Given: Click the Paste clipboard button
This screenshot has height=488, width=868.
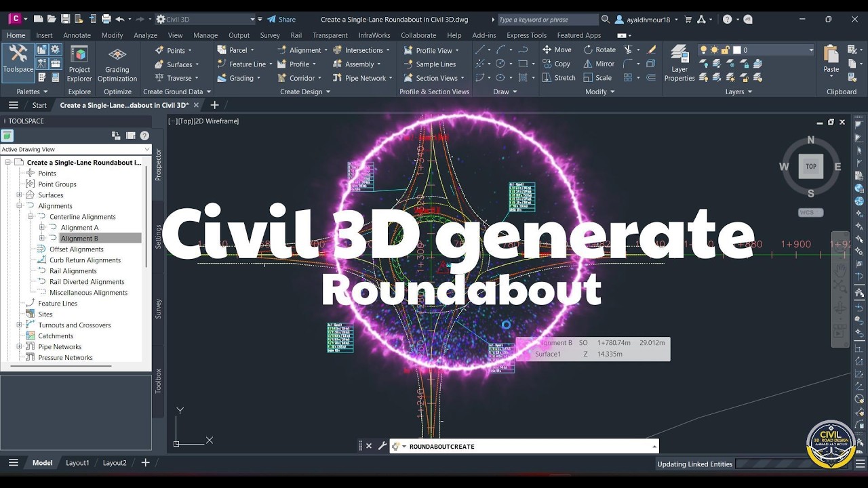Looking at the screenshot, I should 831,60.
